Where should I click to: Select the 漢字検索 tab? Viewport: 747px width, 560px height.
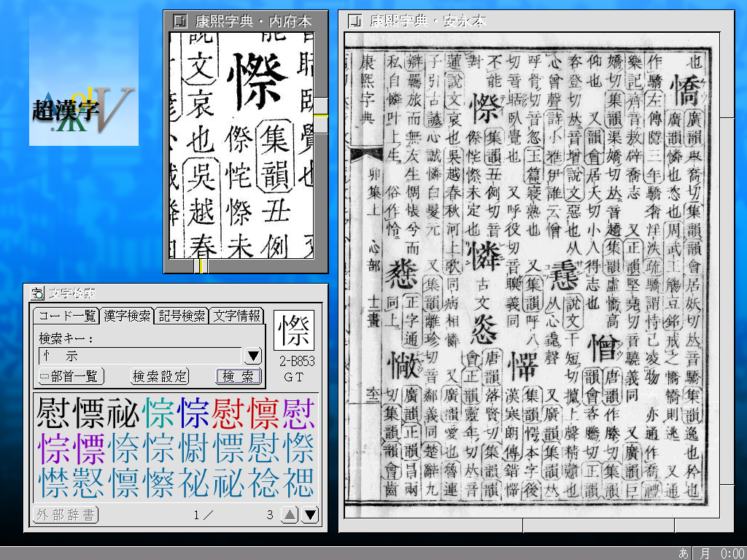pyautogui.click(x=127, y=316)
